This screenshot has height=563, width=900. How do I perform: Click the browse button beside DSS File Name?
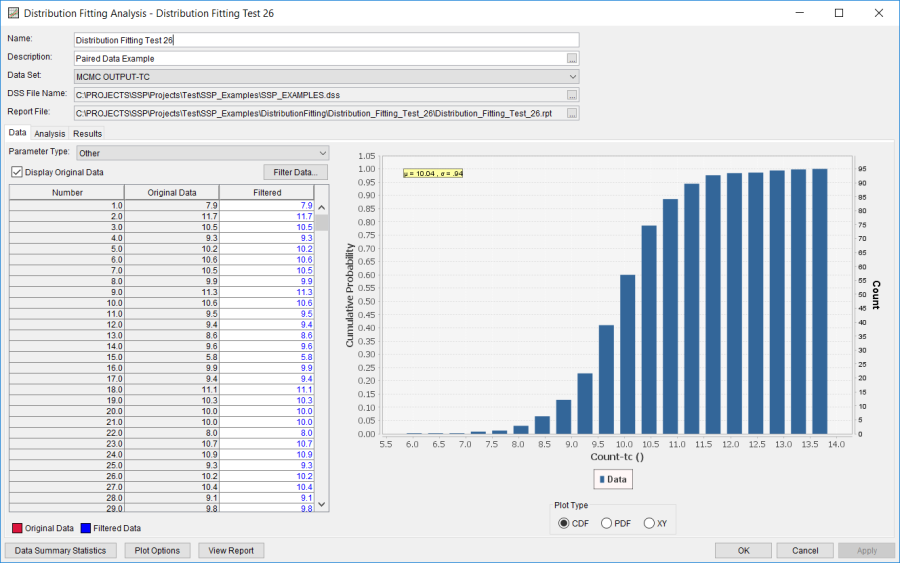(572, 95)
